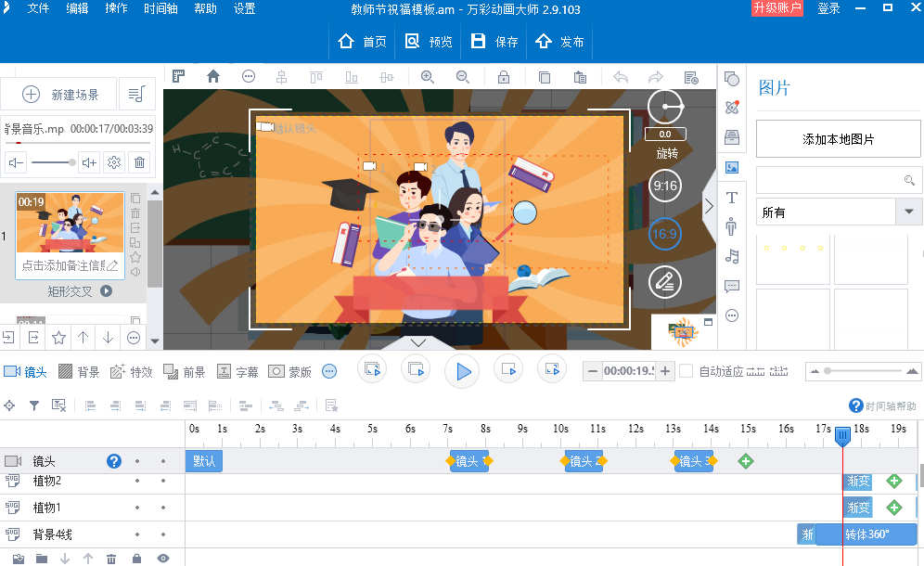Click the 转体360° effect block

866,534
